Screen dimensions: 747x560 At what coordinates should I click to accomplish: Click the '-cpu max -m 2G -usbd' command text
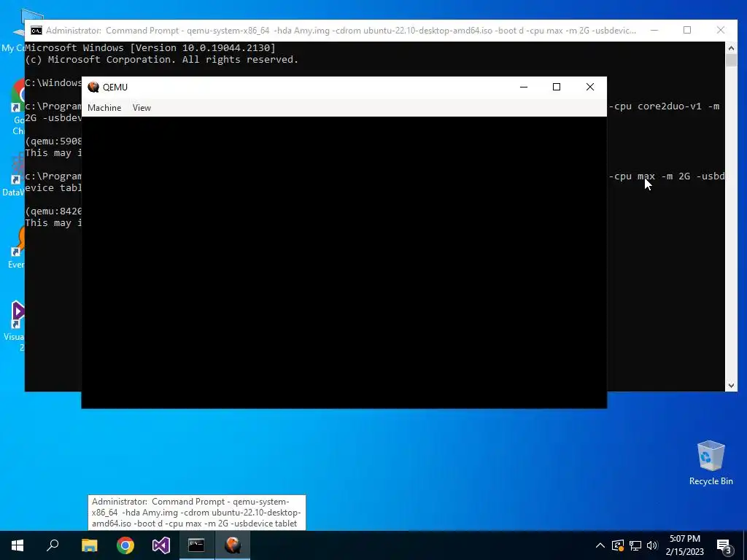(x=667, y=176)
